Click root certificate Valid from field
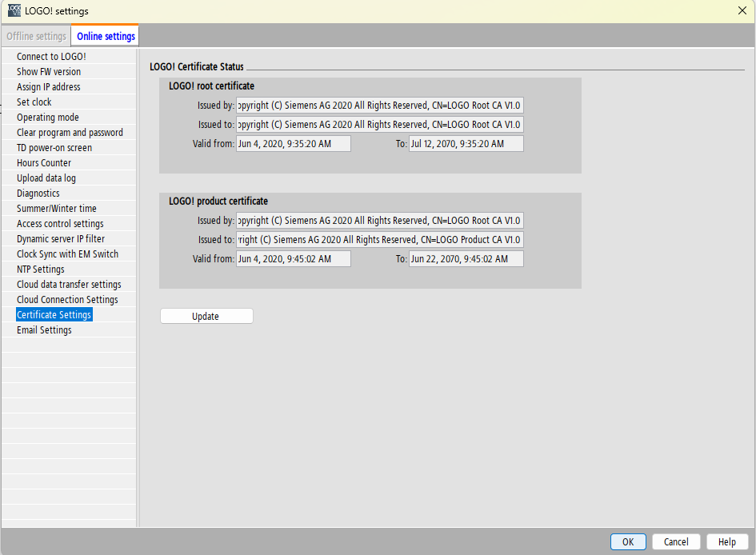756x555 pixels. (x=293, y=144)
